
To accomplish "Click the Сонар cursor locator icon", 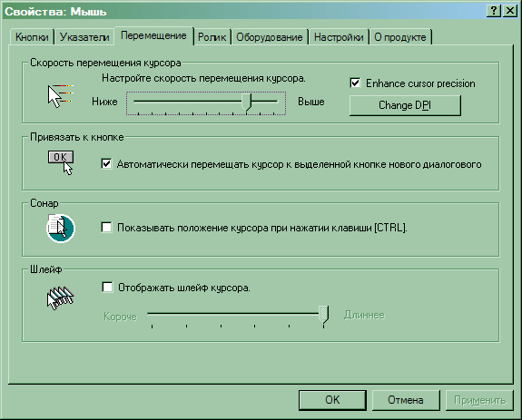I will click(61, 228).
